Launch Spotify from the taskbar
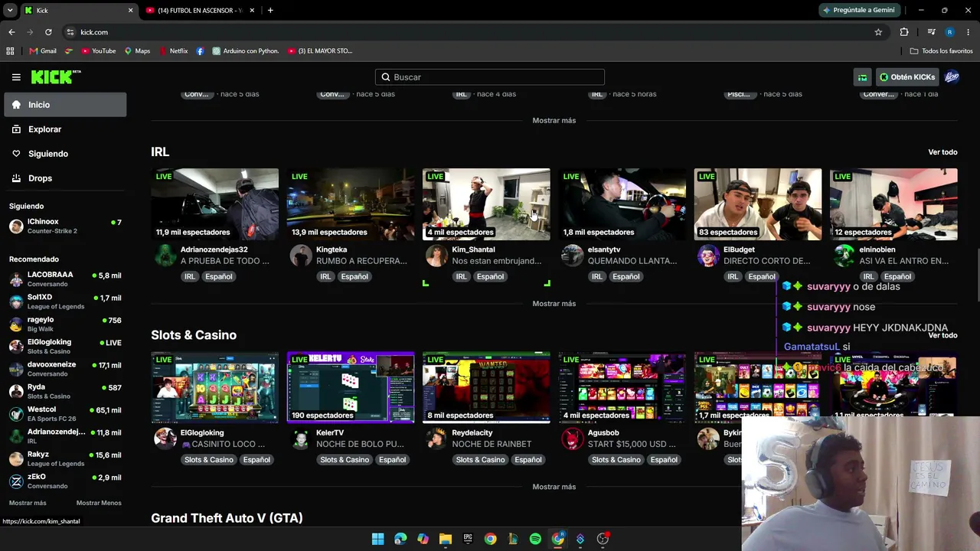Image resolution: width=980 pixels, height=551 pixels. (x=535, y=539)
